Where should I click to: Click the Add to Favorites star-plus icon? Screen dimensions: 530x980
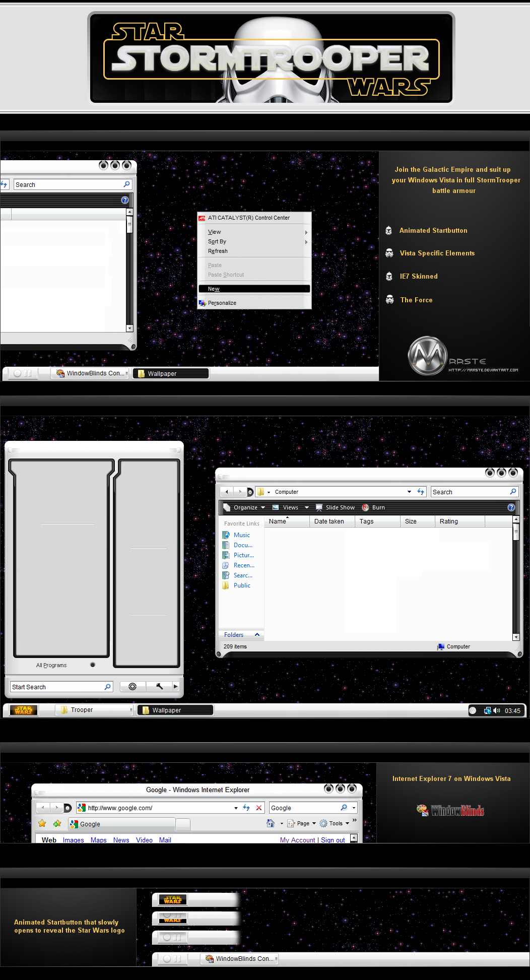point(57,823)
